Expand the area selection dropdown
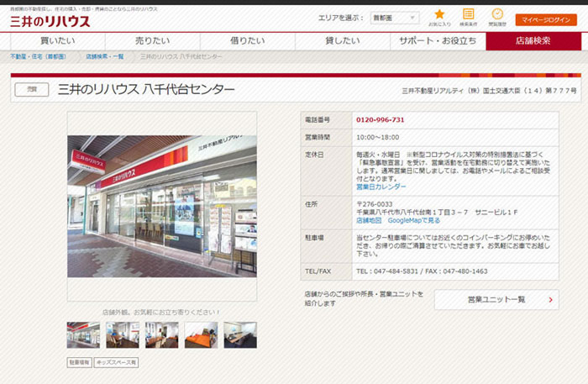This screenshot has height=384, width=588. point(395,18)
